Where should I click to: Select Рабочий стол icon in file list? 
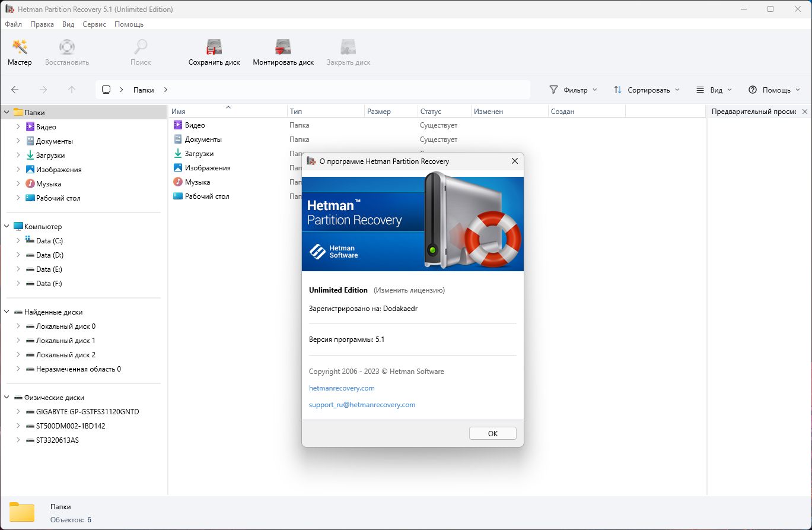click(178, 196)
